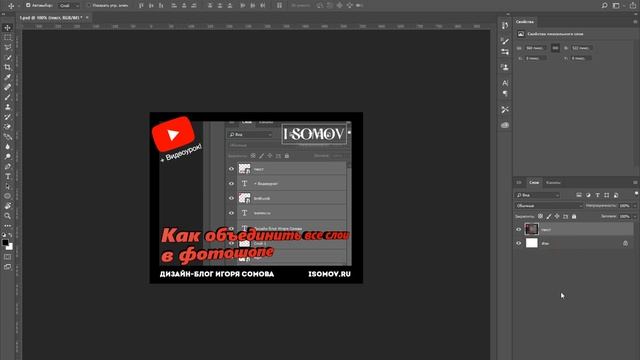Select the Clone Stamp tool
Image resolution: width=640 pixels, height=360 pixels.
click(7, 107)
